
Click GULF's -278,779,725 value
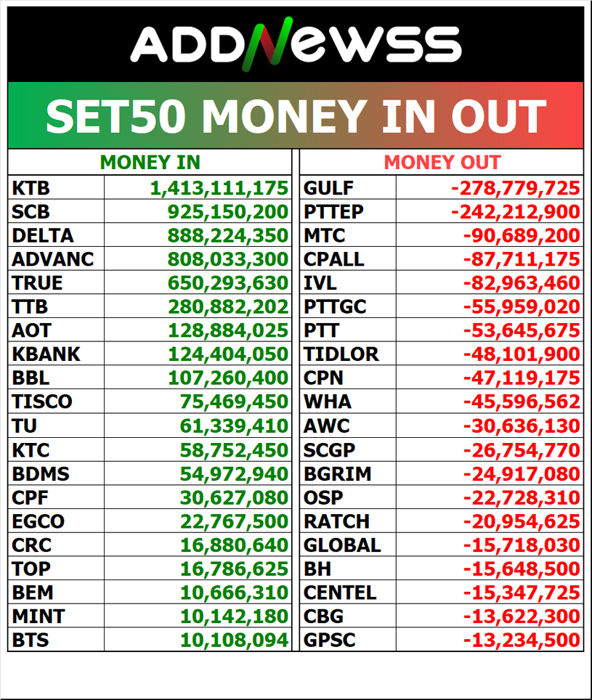[x=516, y=189]
